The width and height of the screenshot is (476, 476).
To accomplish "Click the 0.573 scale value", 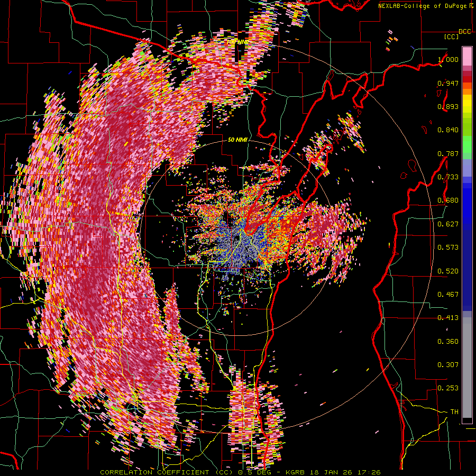I will (448, 248).
